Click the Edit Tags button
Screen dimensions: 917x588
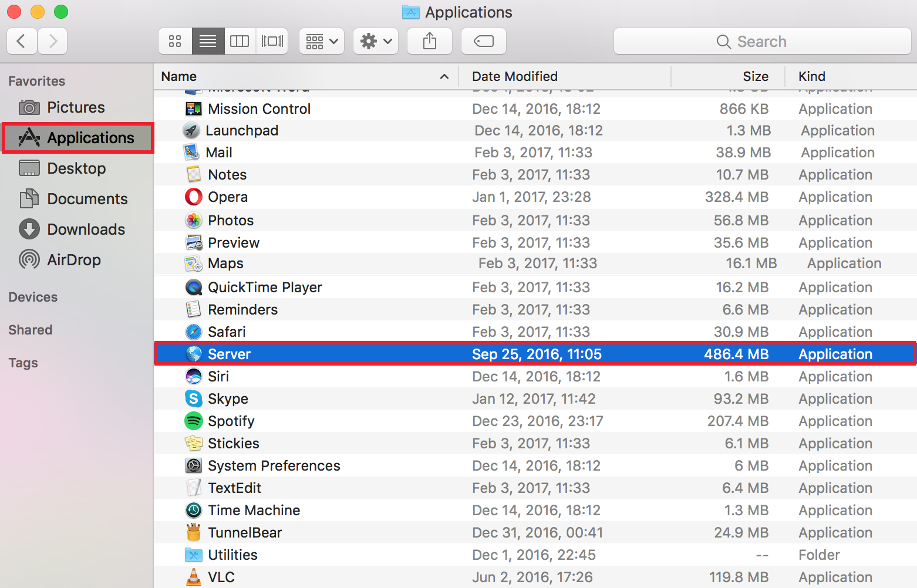tap(484, 41)
